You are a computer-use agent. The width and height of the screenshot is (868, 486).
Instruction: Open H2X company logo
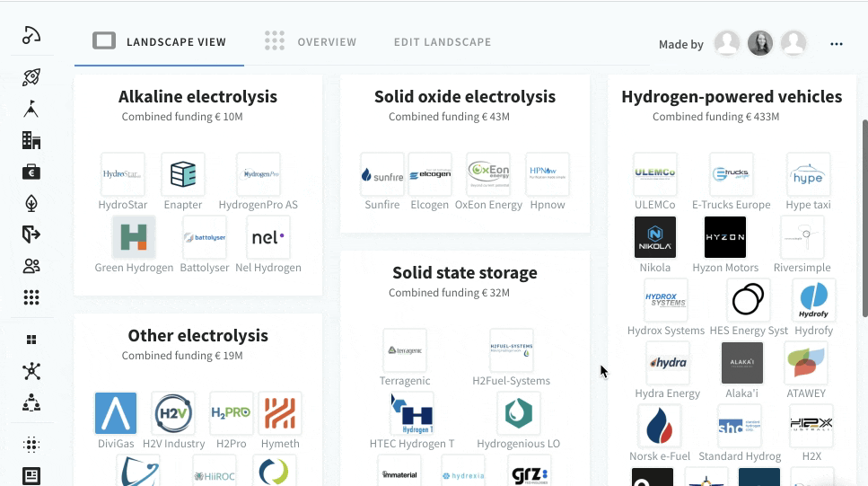click(x=811, y=426)
